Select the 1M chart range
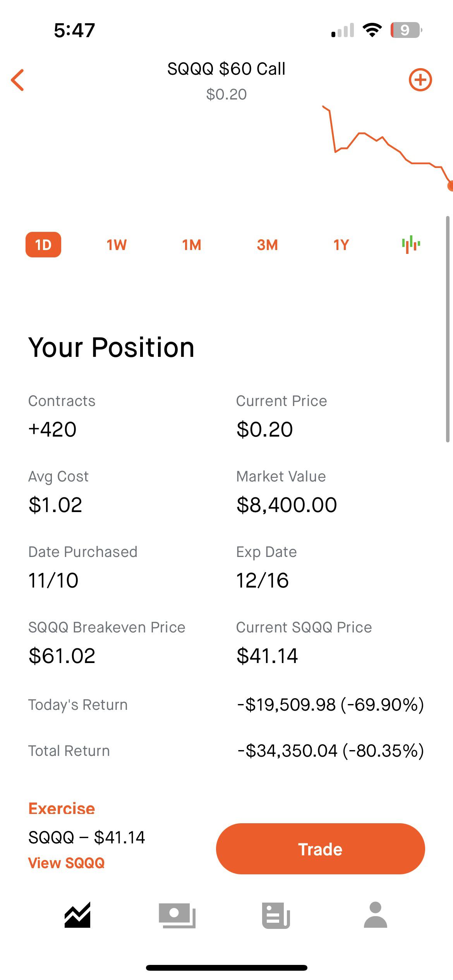This screenshot has width=453, height=980. pos(192,245)
